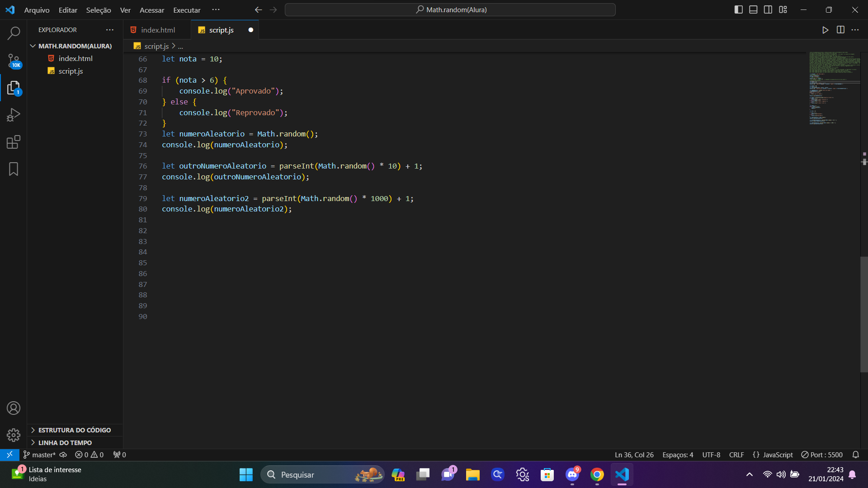Expand ESTRUTURA DO CÓDIGO section
868x488 pixels.
coord(75,430)
